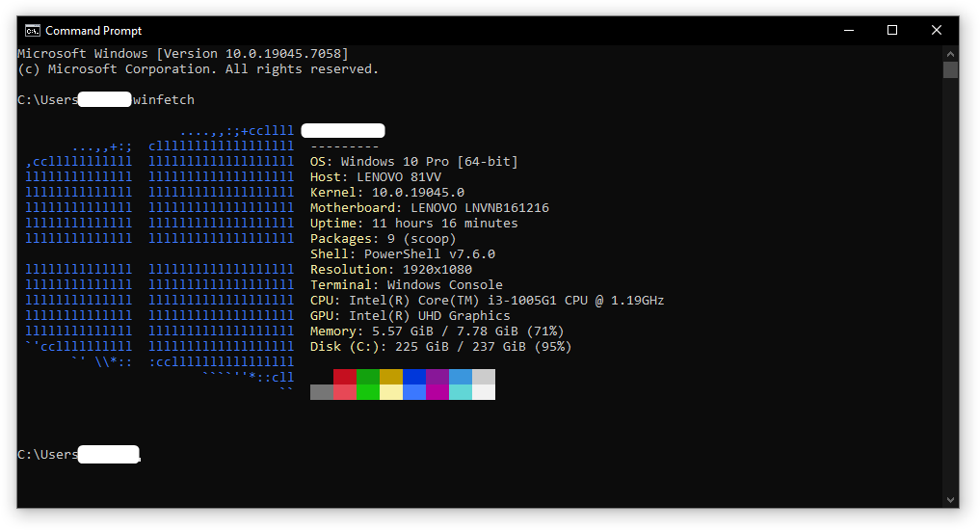Click the 'Kernel: 10.0.19045.0' line

coord(386,193)
